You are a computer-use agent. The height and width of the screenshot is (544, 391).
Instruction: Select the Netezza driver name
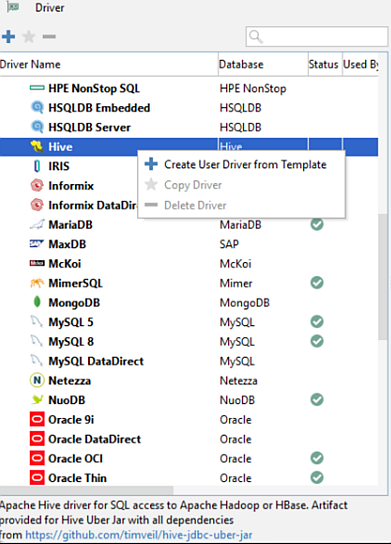(x=70, y=380)
